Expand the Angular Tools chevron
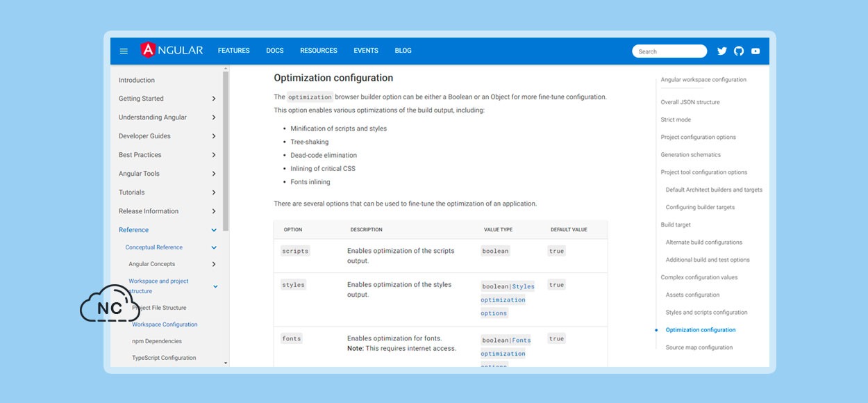 point(214,174)
